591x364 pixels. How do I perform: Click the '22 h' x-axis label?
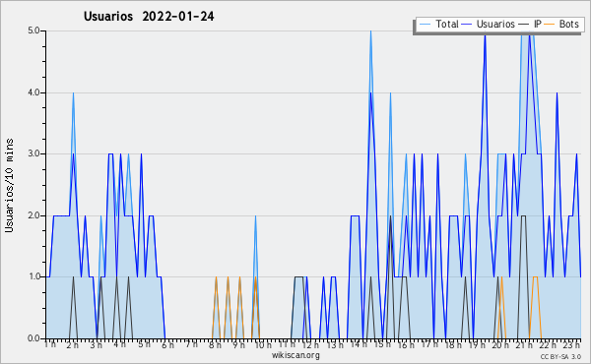548,345
